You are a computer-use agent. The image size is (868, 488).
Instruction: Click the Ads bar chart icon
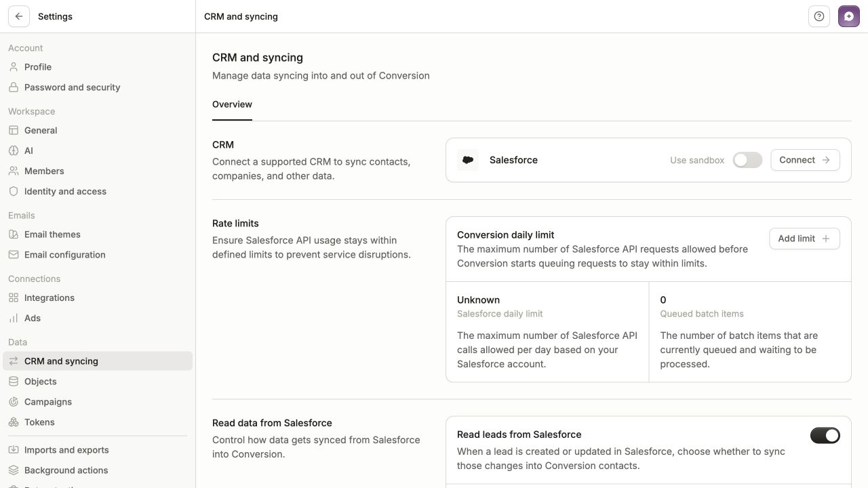click(x=14, y=318)
